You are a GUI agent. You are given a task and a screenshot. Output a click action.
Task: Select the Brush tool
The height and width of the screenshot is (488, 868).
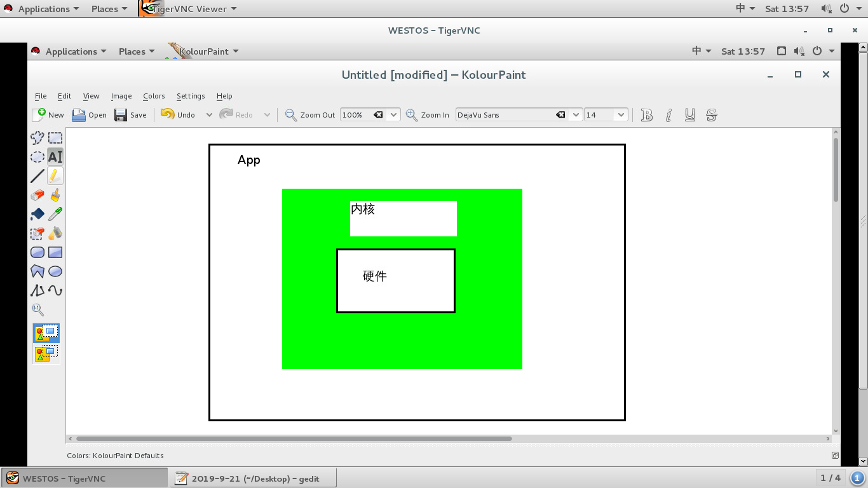tap(55, 195)
